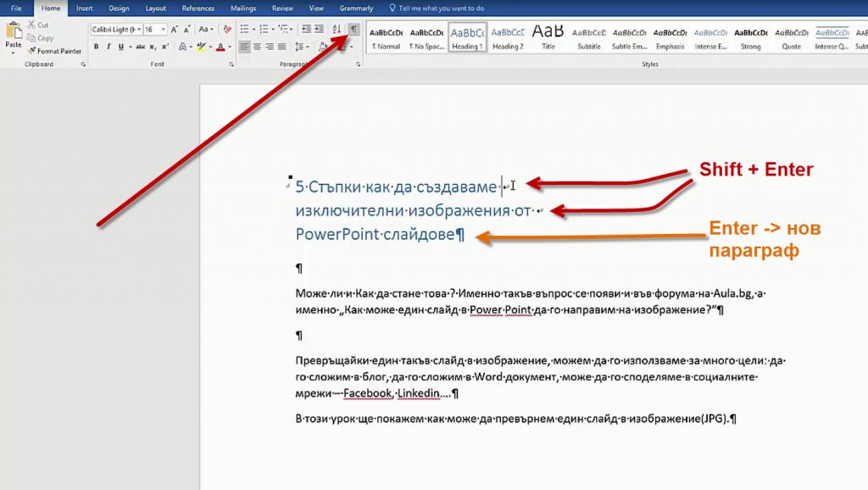Increase indent using the ribbon icon
Screen dimensions: 868x490
(320, 28)
